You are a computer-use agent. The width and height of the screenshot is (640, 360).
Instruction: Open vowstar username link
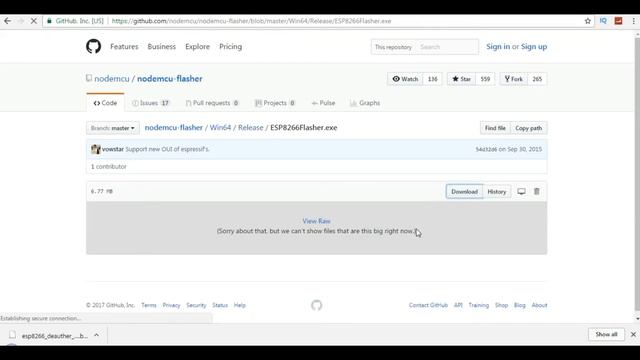[x=113, y=149]
